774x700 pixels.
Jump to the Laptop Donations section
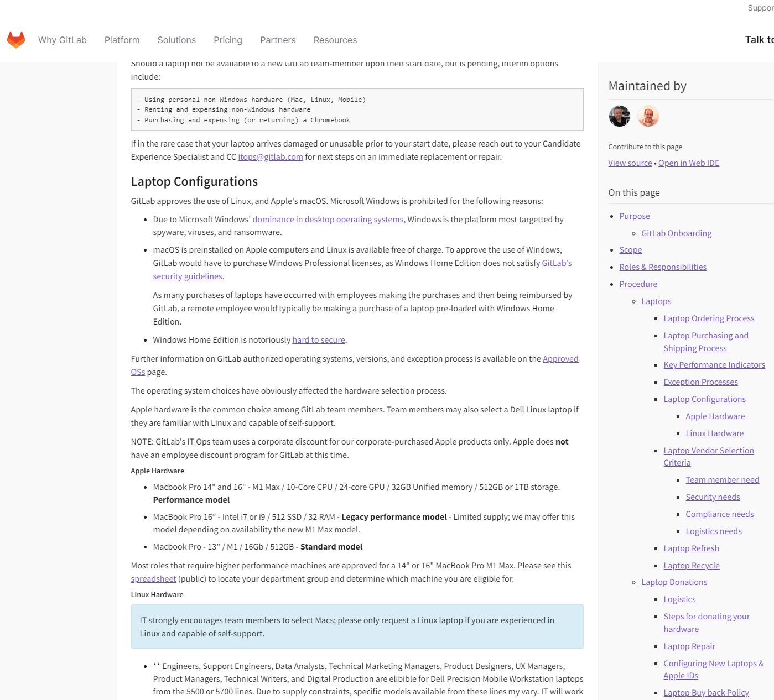point(674,582)
